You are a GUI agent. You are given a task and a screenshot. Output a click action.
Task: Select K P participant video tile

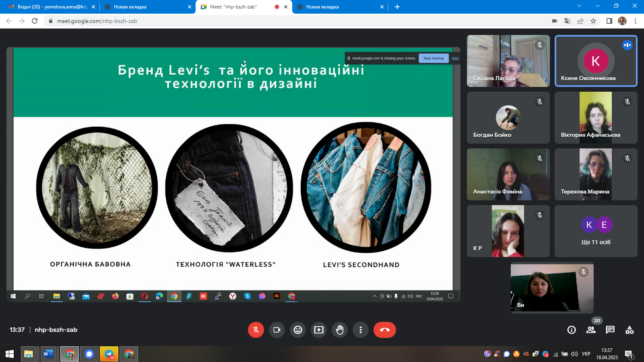(x=508, y=231)
